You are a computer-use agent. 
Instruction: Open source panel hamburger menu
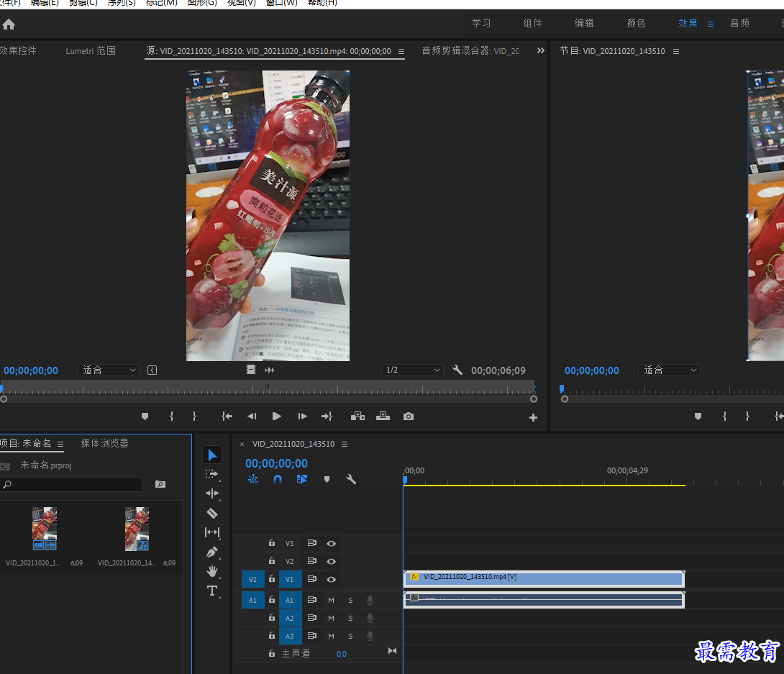point(401,52)
